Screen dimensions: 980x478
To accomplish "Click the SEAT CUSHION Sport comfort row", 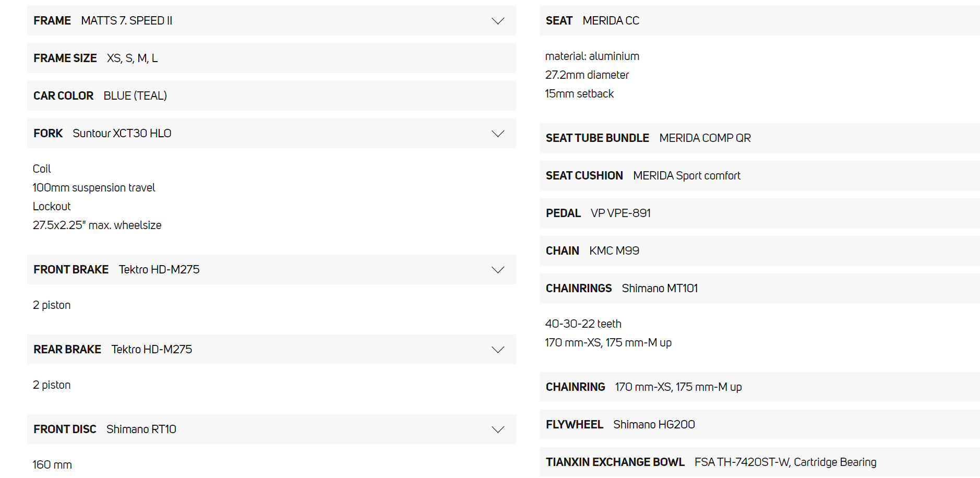I will [x=759, y=176].
